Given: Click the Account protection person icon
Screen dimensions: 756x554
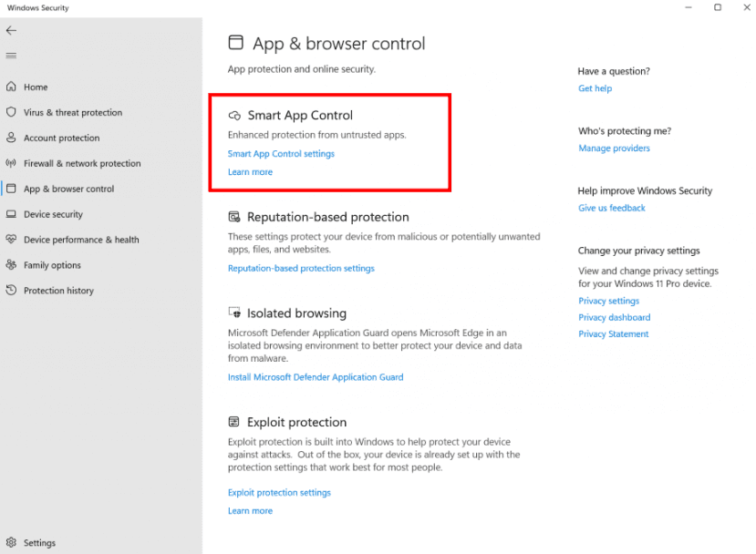Looking at the screenshot, I should pos(11,138).
